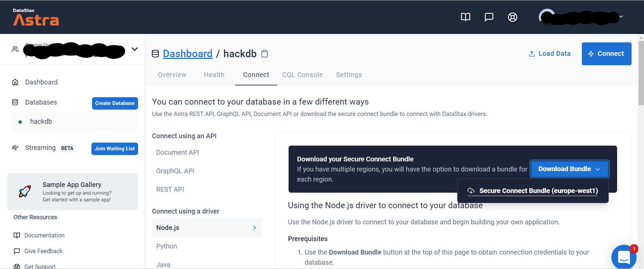Click the database icon beside Dashboard breadcrumb
The height and width of the screenshot is (269, 644).
(x=155, y=54)
